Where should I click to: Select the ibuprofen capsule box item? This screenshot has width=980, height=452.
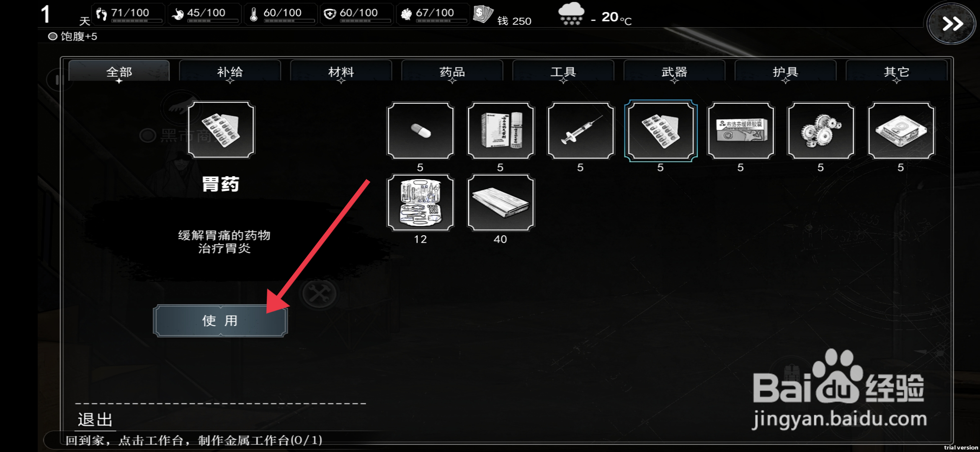click(x=741, y=131)
